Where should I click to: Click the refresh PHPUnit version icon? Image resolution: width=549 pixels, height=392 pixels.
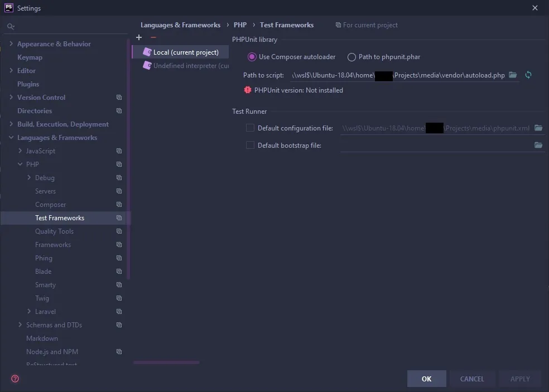[x=528, y=75]
